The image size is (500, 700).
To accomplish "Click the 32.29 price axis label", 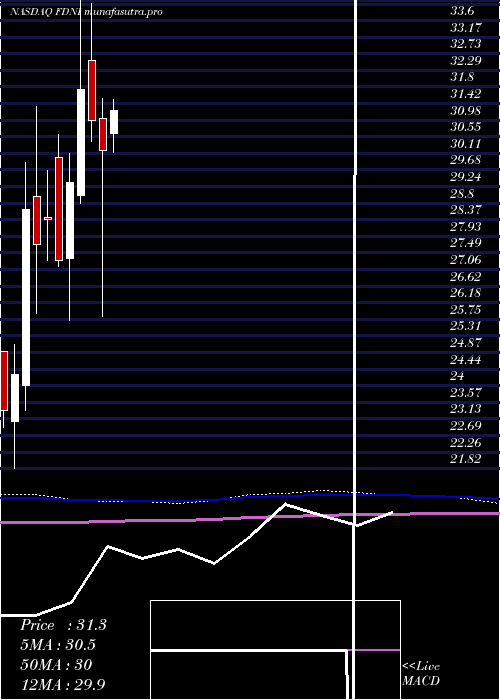I will coord(466,60).
